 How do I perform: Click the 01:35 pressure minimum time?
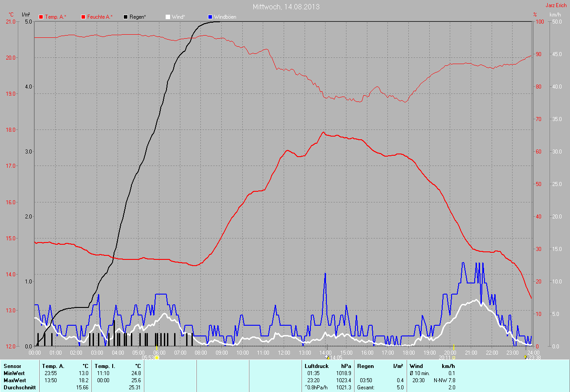click(x=314, y=373)
